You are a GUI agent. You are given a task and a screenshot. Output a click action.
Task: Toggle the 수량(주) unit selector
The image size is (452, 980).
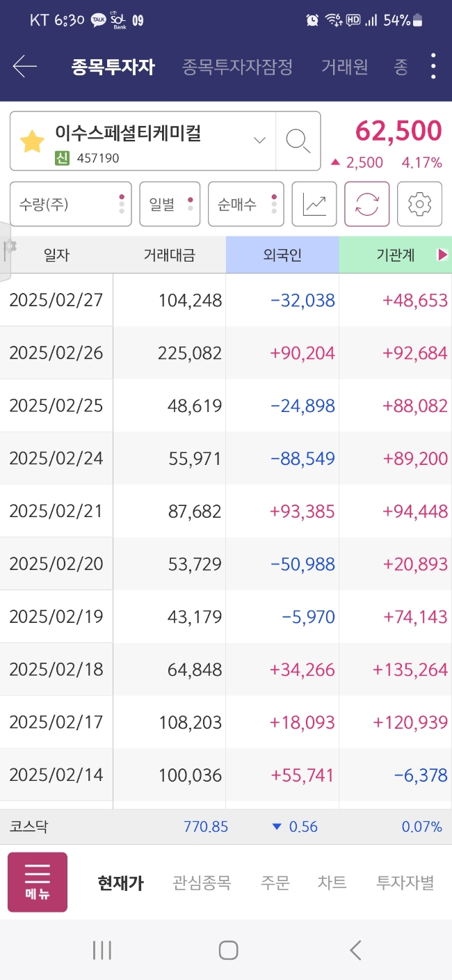[71, 204]
